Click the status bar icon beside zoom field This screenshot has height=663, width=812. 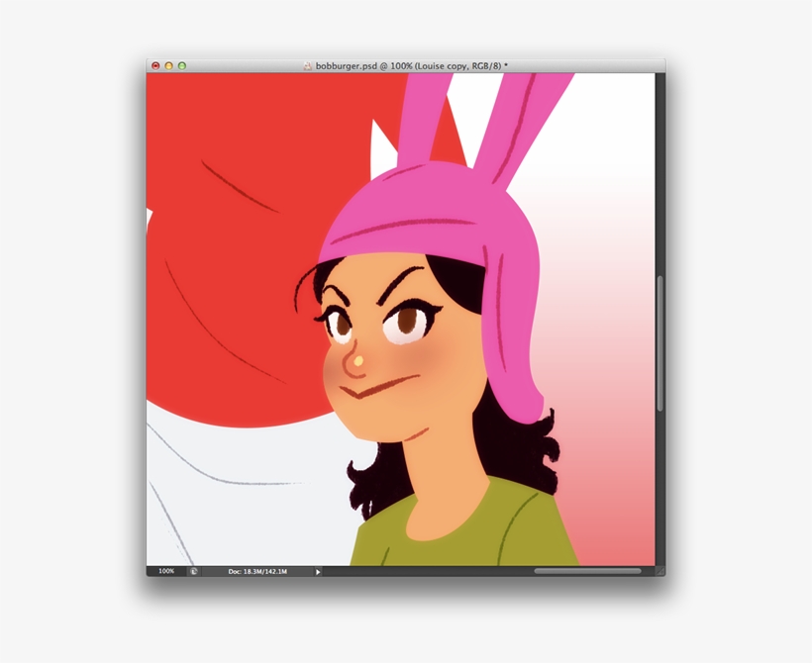coord(194,571)
